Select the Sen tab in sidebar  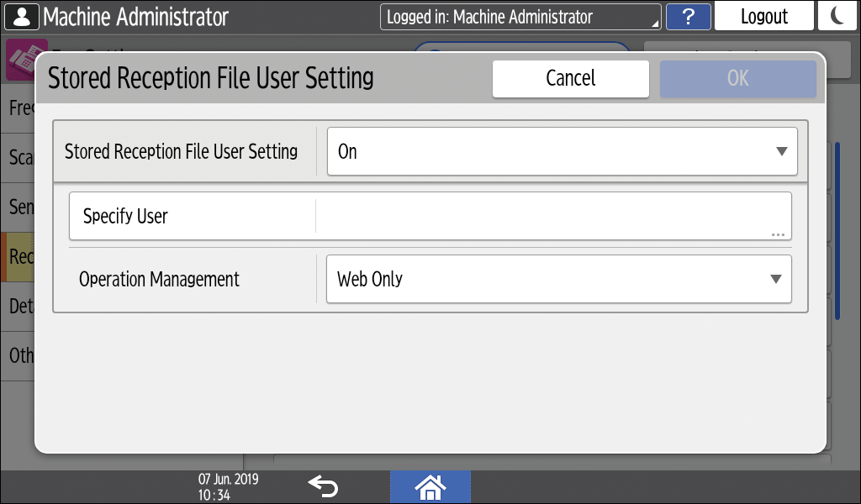[18, 207]
